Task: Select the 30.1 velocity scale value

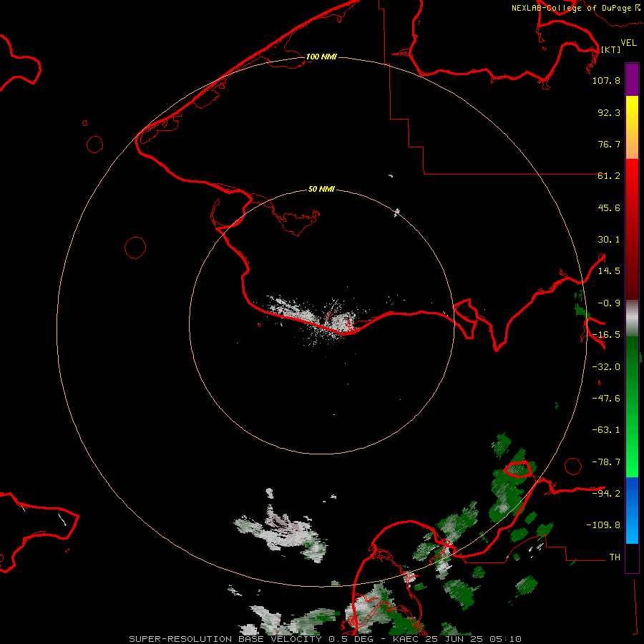Action: click(609, 240)
